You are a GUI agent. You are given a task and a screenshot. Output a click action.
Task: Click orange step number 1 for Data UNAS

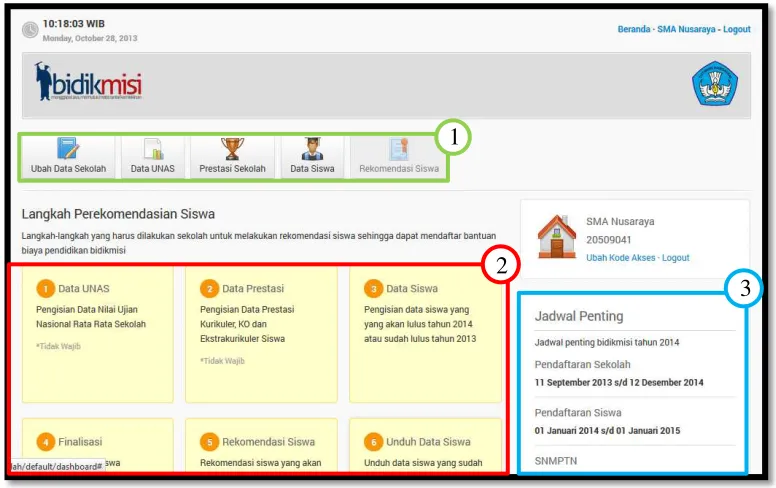(x=46, y=289)
